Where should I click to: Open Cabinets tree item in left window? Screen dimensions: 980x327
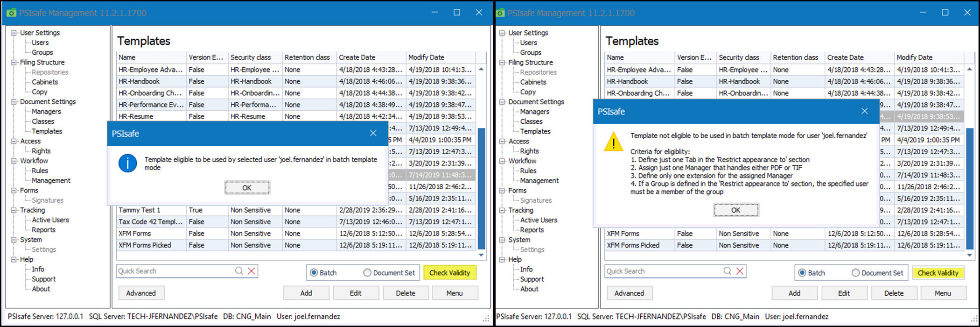[45, 82]
